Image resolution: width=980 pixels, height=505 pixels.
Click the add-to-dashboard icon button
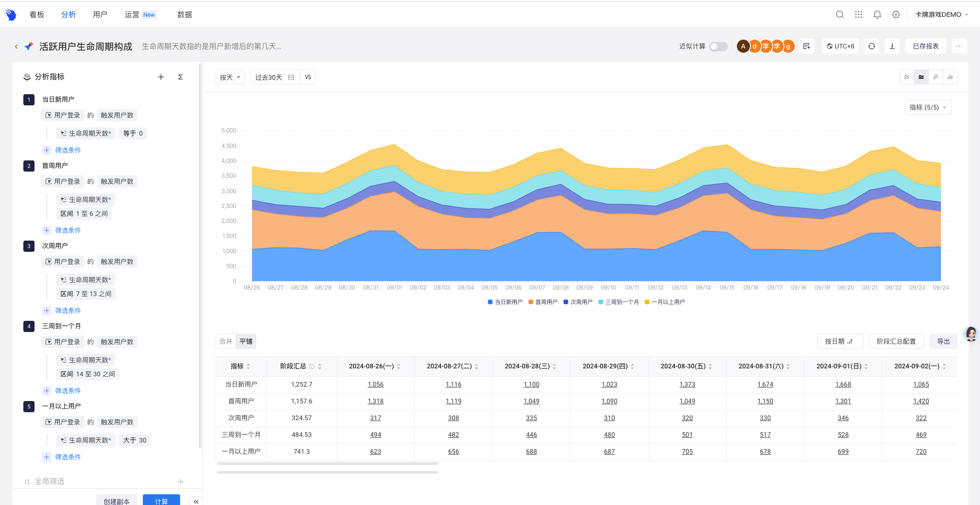tap(807, 46)
